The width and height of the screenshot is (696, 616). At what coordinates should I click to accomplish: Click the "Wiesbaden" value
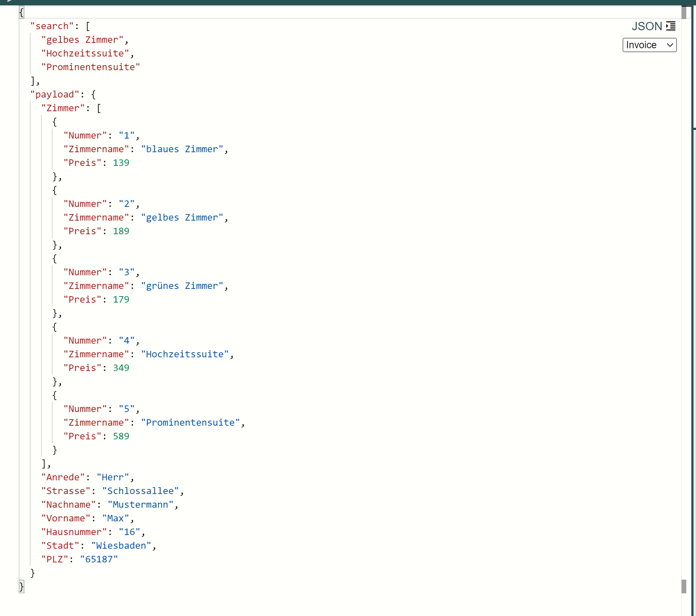tap(121, 546)
